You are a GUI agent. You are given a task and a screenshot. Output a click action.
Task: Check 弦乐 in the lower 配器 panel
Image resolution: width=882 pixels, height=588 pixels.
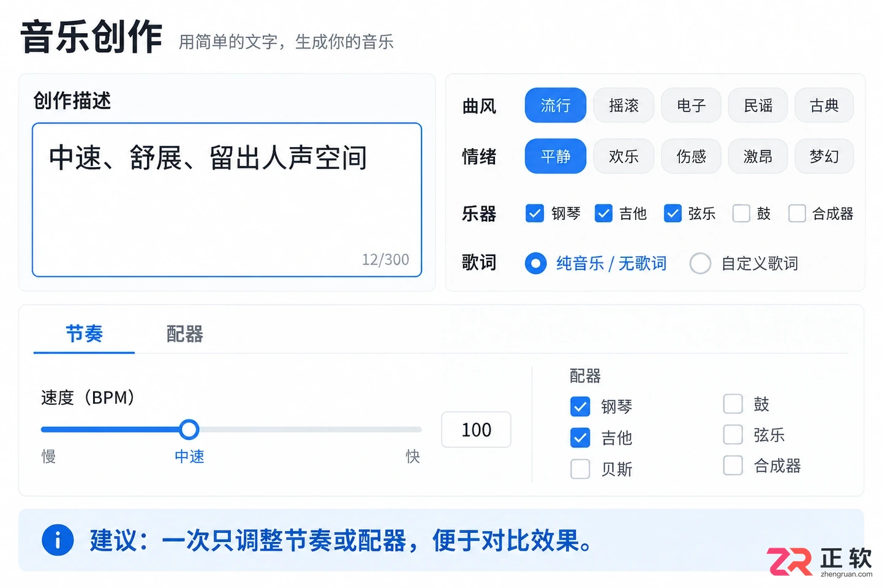(733, 434)
